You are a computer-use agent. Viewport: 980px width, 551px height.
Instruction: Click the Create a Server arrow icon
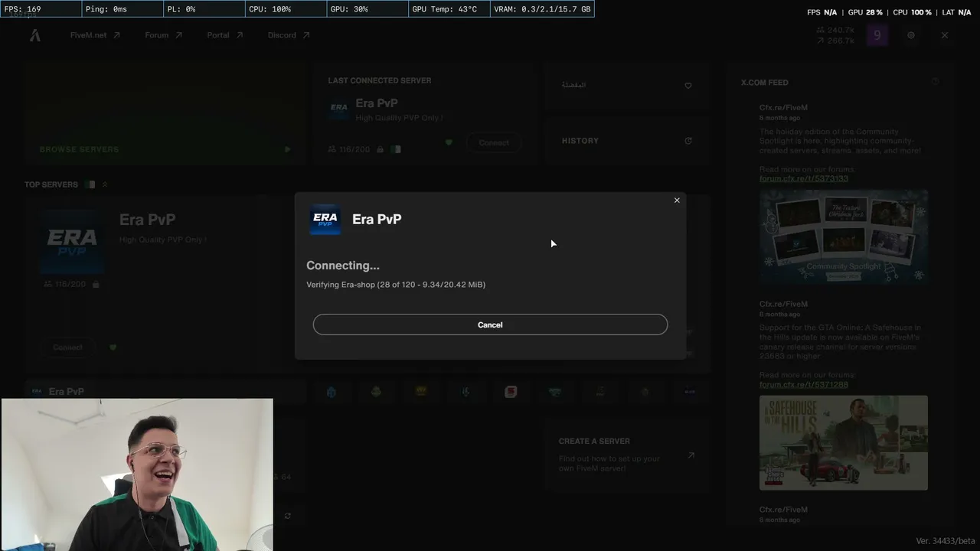click(x=691, y=455)
